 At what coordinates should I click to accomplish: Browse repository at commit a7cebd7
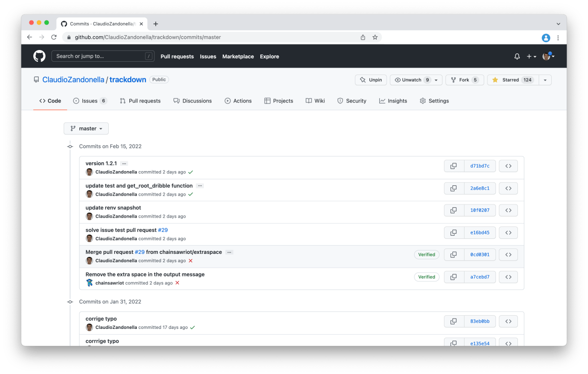(x=508, y=277)
